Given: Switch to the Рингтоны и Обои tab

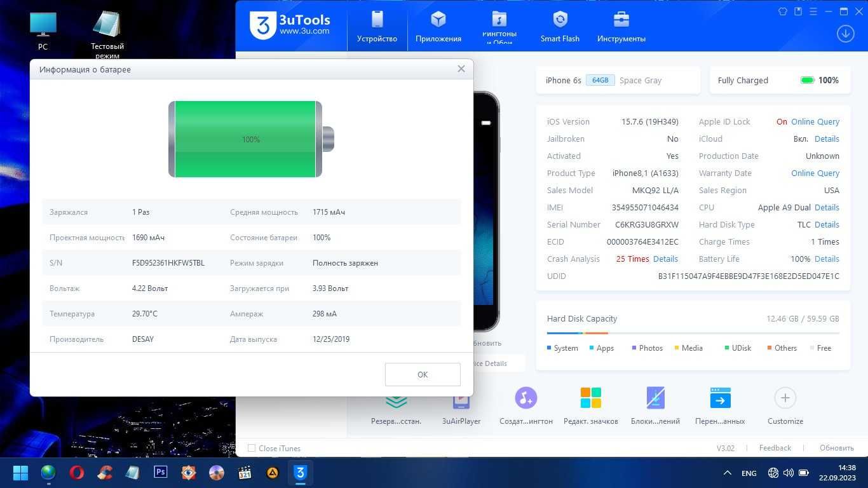Looking at the screenshot, I should tap(499, 27).
